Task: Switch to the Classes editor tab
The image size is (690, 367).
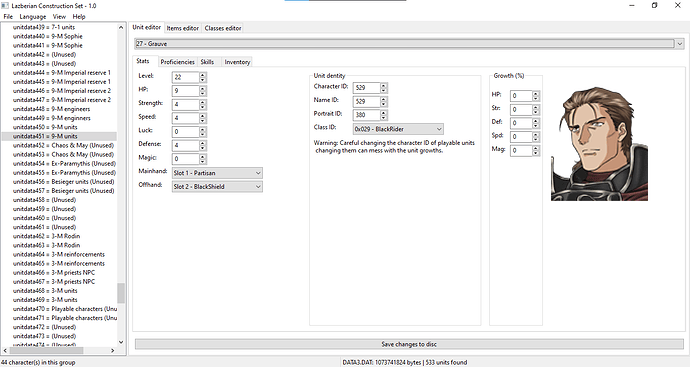Action: pos(223,28)
